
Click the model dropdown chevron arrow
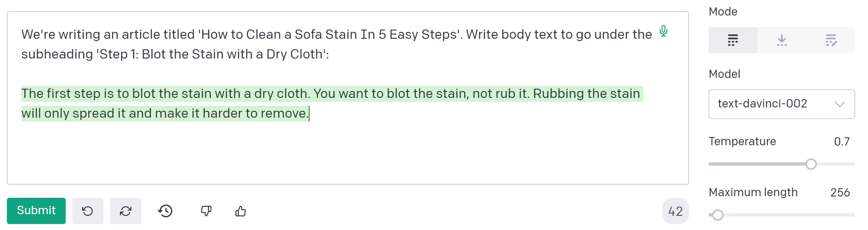[840, 104]
